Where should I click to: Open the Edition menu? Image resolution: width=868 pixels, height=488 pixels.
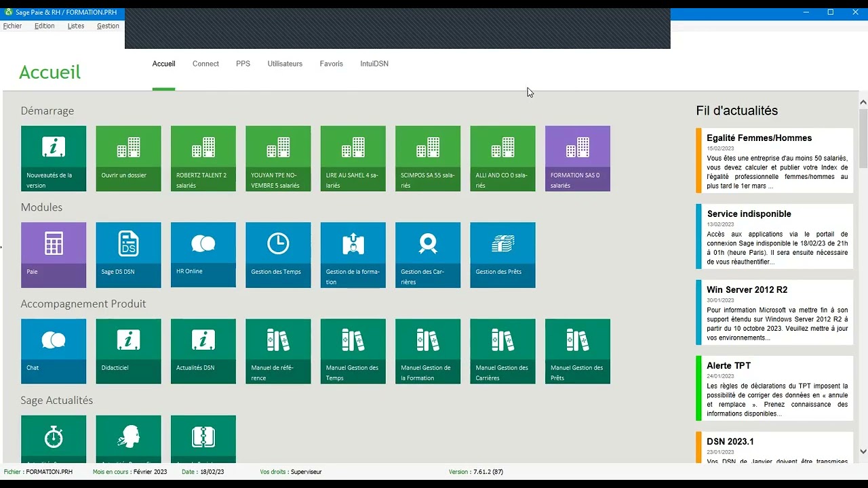45,26
